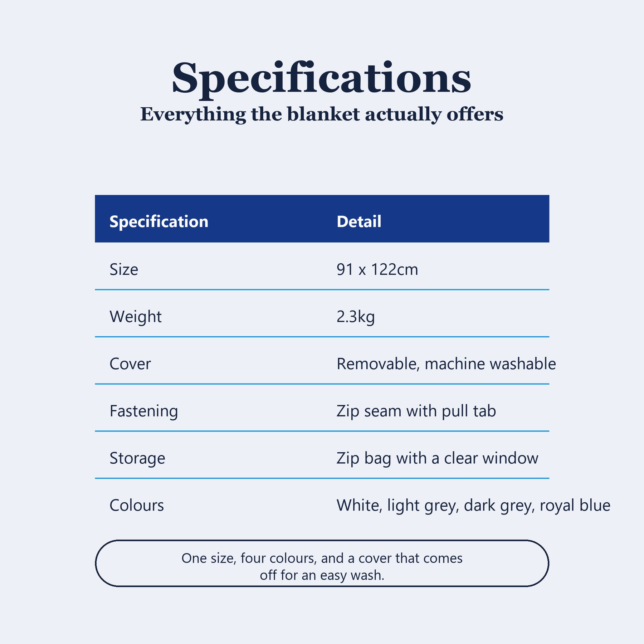Click the dark blue table header bar
This screenshot has width=644, height=644.
tap(322, 219)
